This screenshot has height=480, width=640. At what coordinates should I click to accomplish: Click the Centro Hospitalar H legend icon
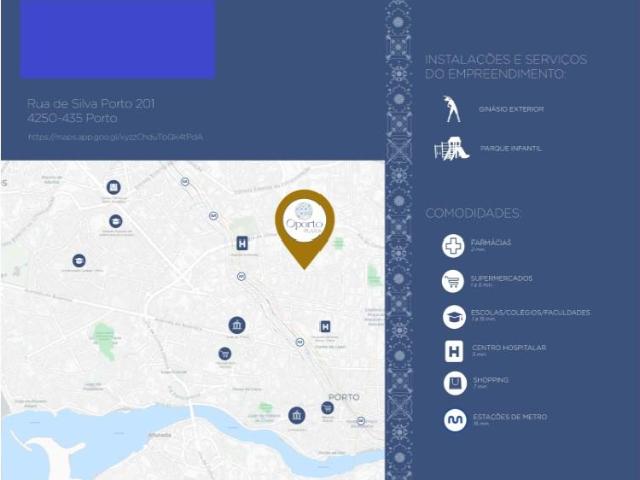[454, 351]
